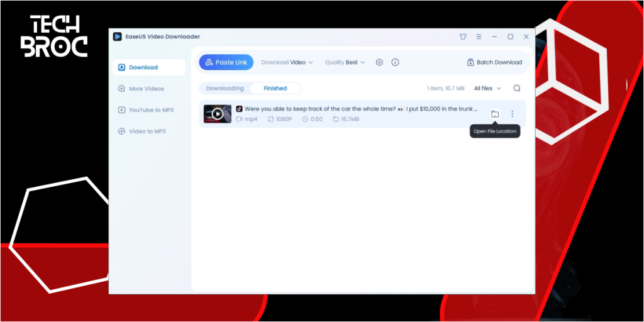The image size is (644, 322).
Task: Open the Download Video dropdown
Action: tap(287, 62)
